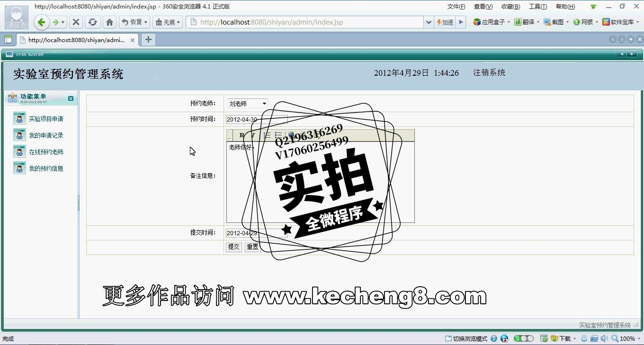Viewport: 644px width, 345px height.
Task: Open the 工具(T) menu
Action: 538,7
